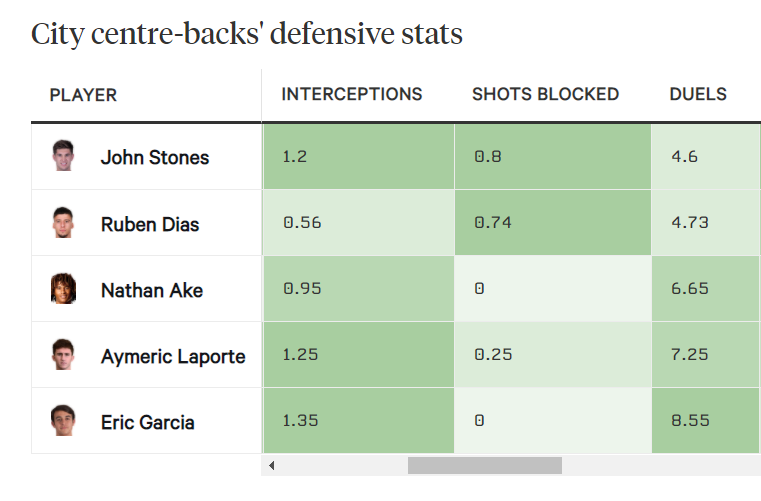Click Ruben Dias' player avatar

(x=63, y=223)
